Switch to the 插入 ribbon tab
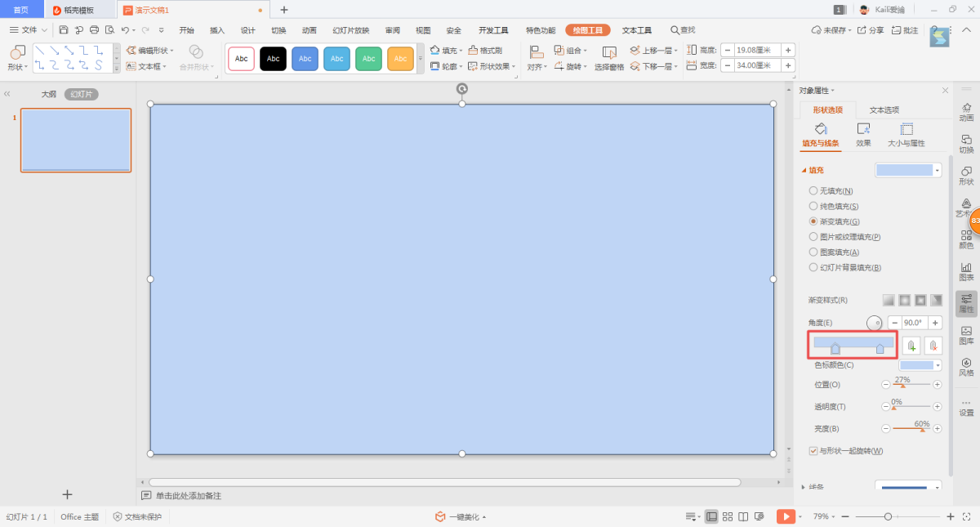 [217, 30]
